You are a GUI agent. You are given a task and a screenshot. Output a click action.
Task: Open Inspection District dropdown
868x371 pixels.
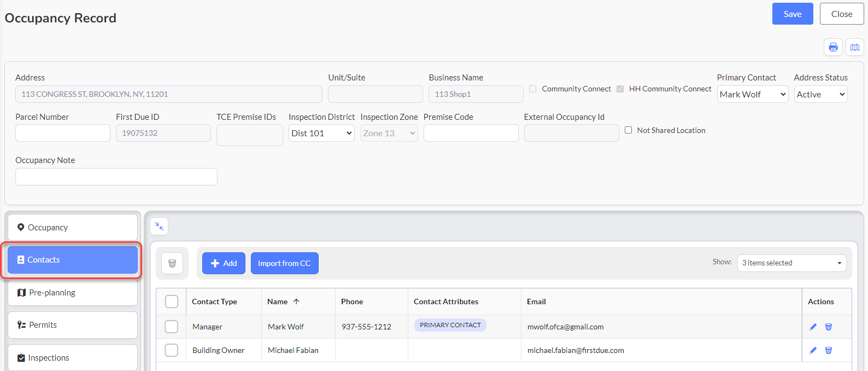[x=321, y=133]
